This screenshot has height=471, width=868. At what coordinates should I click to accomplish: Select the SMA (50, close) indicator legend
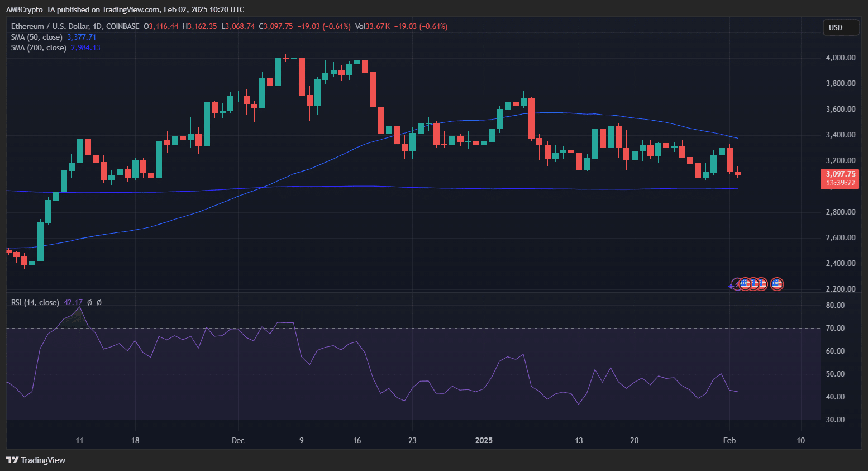(37, 37)
